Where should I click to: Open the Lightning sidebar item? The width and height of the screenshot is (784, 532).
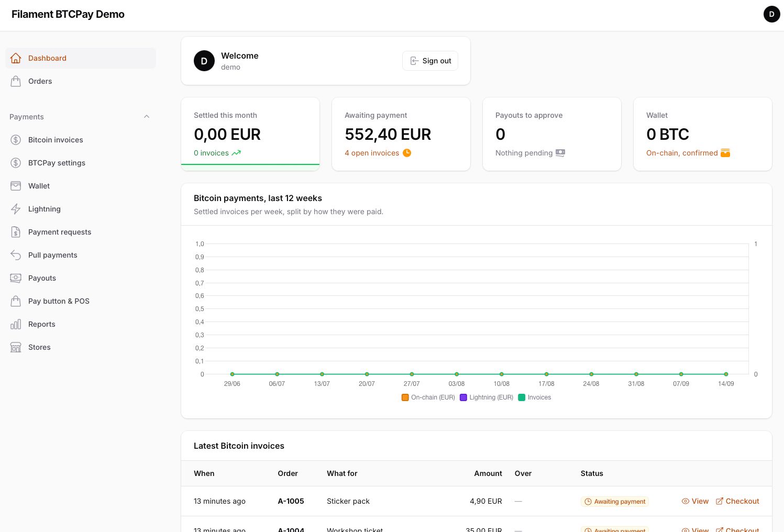click(81, 209)
